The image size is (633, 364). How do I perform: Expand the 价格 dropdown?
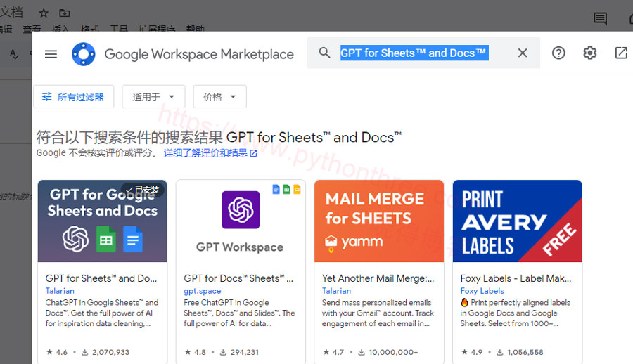coord(219,96)
